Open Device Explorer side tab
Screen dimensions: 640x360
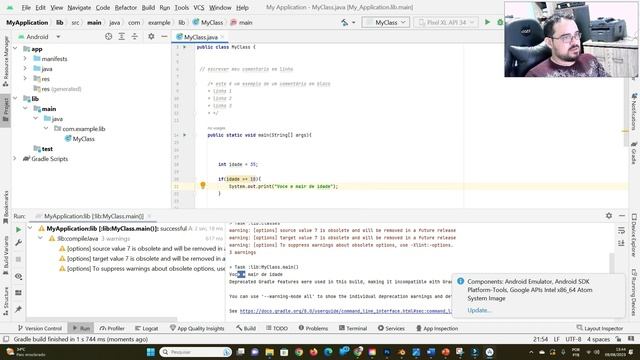click(x=634, y=236)
